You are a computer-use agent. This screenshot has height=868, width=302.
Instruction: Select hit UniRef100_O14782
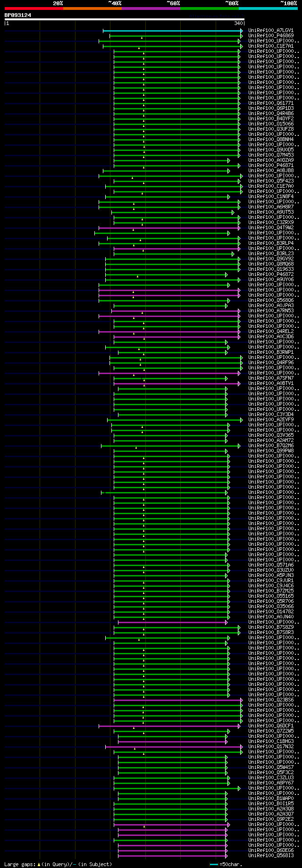tap(271, 612)
